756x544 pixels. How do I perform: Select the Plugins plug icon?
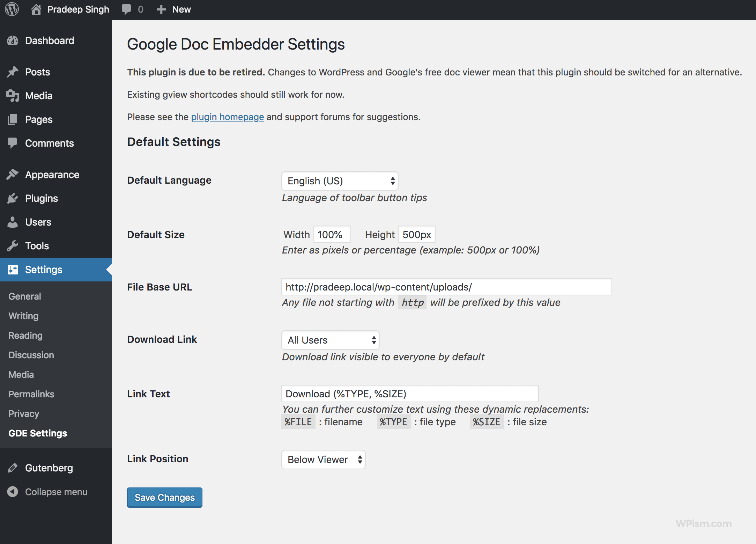(13, 198)
